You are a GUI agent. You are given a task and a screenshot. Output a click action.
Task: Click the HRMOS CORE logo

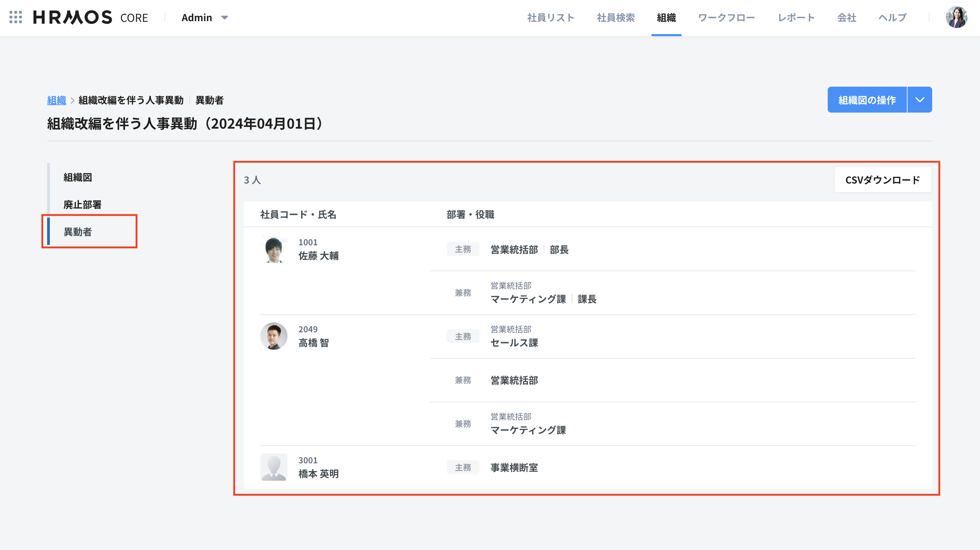(x=90, y=17)
